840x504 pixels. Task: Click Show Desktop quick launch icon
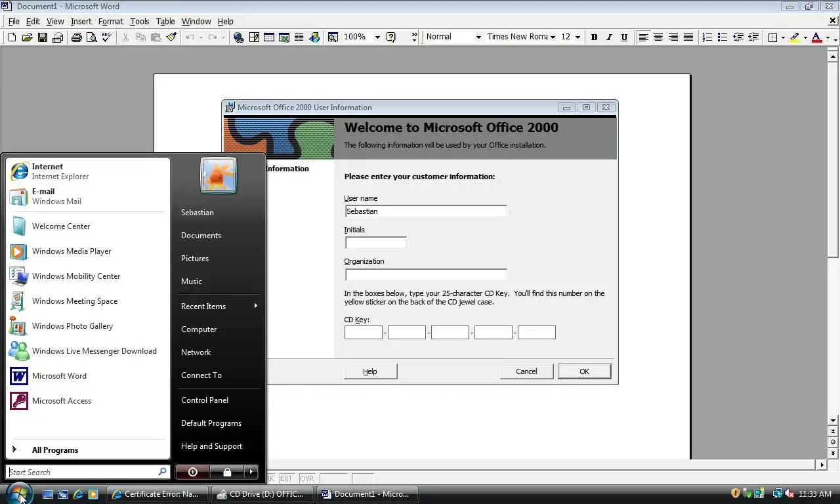(x=48, y=494)
